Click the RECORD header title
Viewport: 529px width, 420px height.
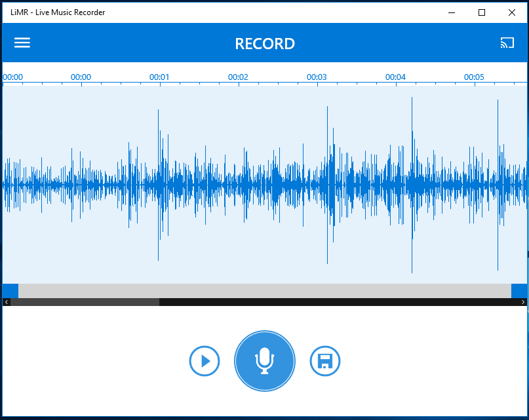265,44
